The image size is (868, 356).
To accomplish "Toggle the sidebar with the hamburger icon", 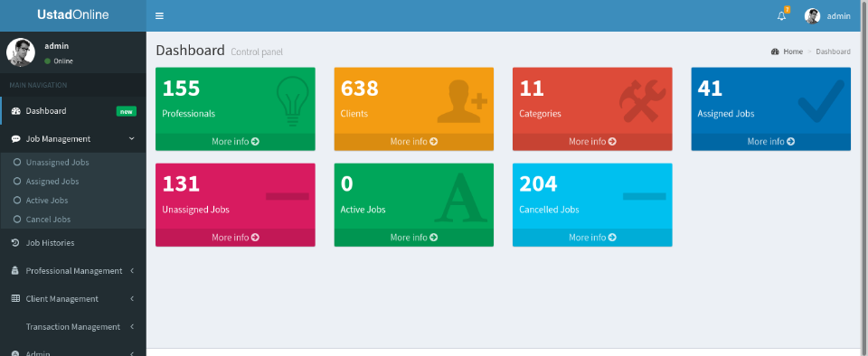I will pyautogui.click(x=159, y=16).
